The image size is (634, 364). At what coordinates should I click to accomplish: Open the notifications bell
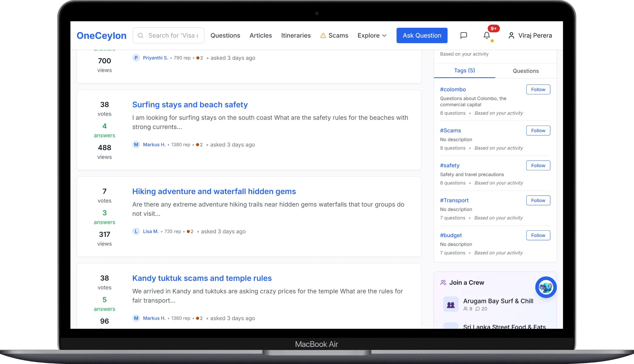(x=486, y=35)
